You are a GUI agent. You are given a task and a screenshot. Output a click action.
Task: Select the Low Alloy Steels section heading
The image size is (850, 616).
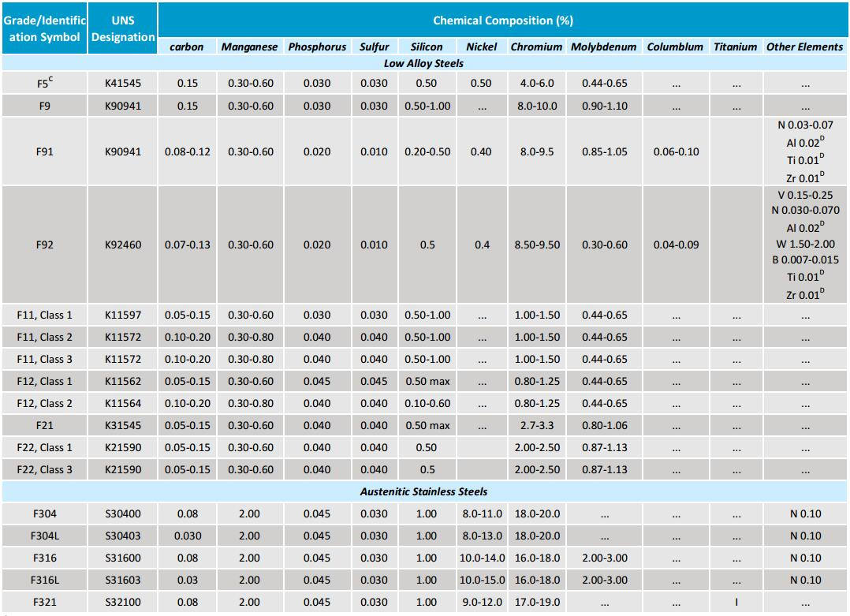pos(423,63)
